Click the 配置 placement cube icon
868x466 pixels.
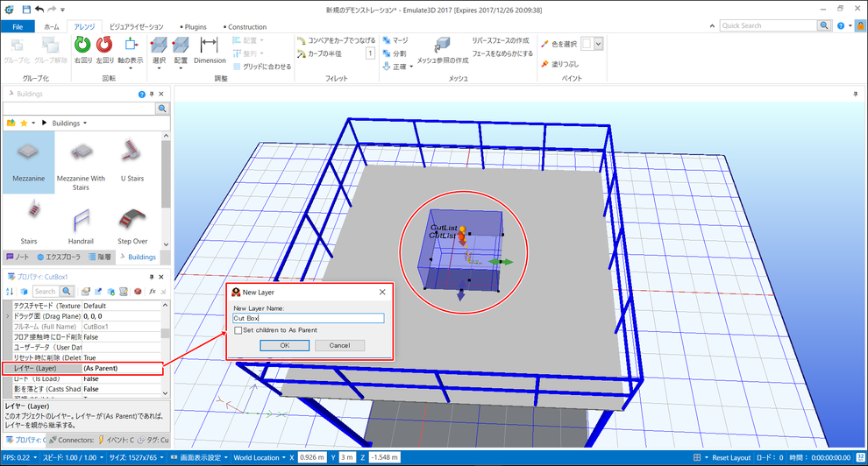181,45
